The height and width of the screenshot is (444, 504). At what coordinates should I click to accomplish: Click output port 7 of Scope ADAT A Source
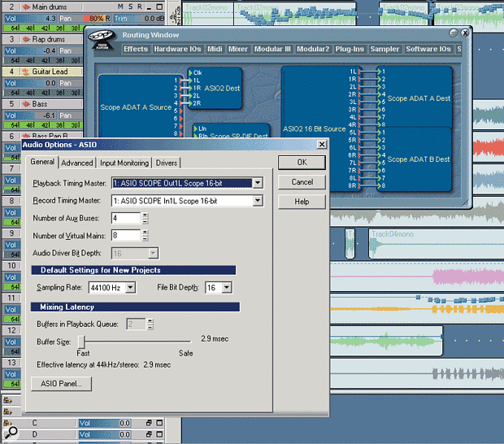pyautogui.click(x=181, y=126)
